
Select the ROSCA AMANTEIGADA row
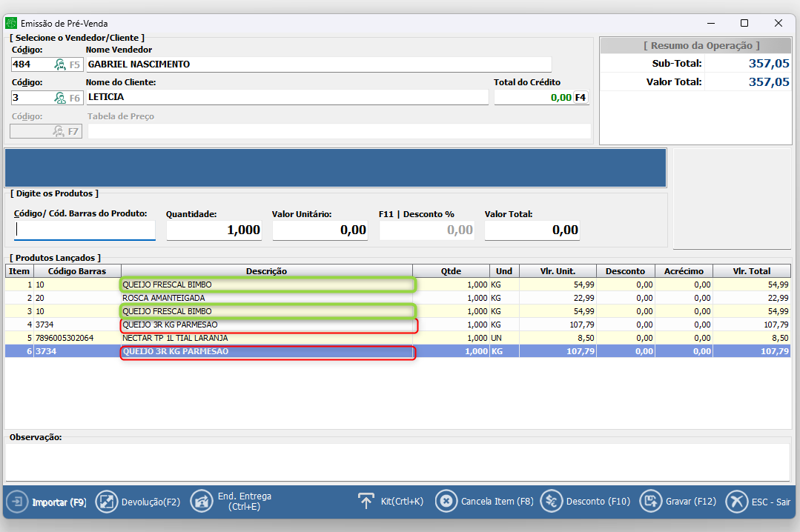[x=267, y=298]
